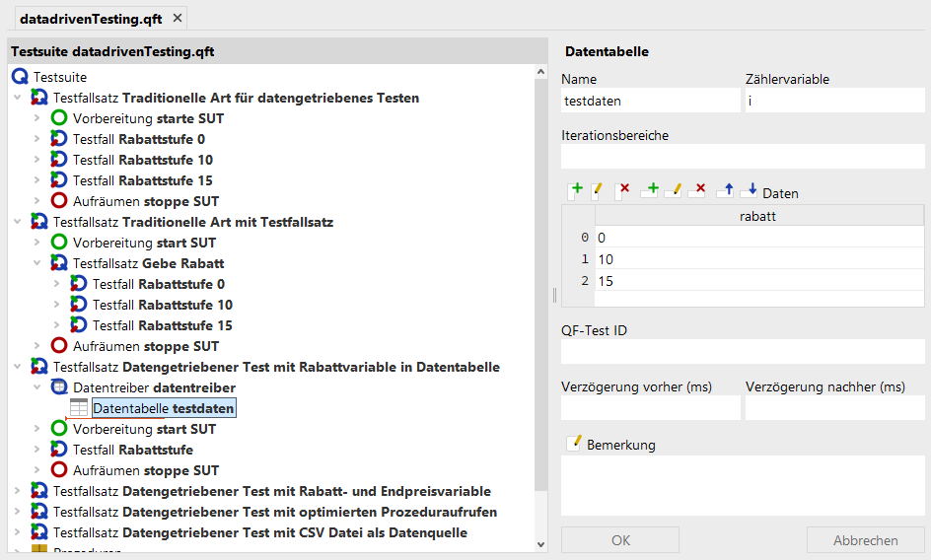The width and height of the screenshot is (931, 560).
Task: Click the QF-Test ID input field
Action: click(x=743, y=352)
